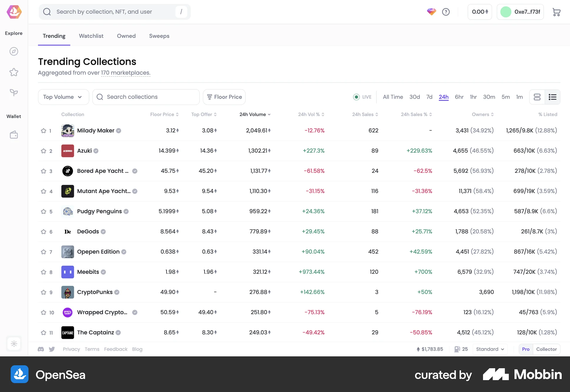Add Azuki to watchlist via star icon
Screen dimensions: 570x392
pyautogui.click(x=43, y=151)
